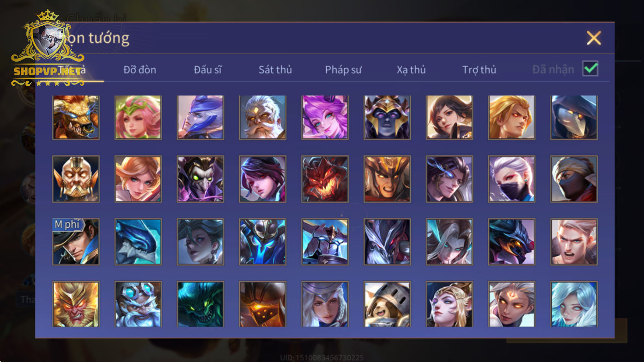Choose the pink-haired girl with green crown

[138, 117]
